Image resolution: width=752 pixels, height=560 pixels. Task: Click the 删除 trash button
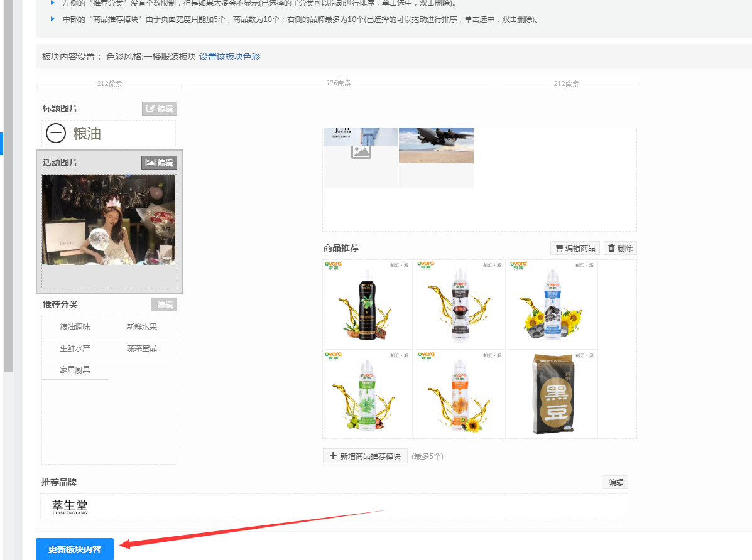point(620,248)
